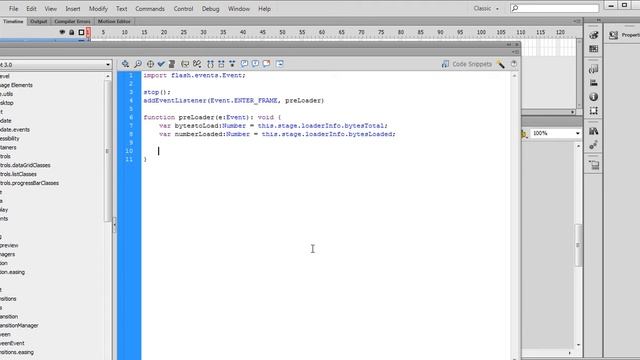Run Check syntax checkmark icon
The image size is (640, 360).
click(x=161, y=64)
